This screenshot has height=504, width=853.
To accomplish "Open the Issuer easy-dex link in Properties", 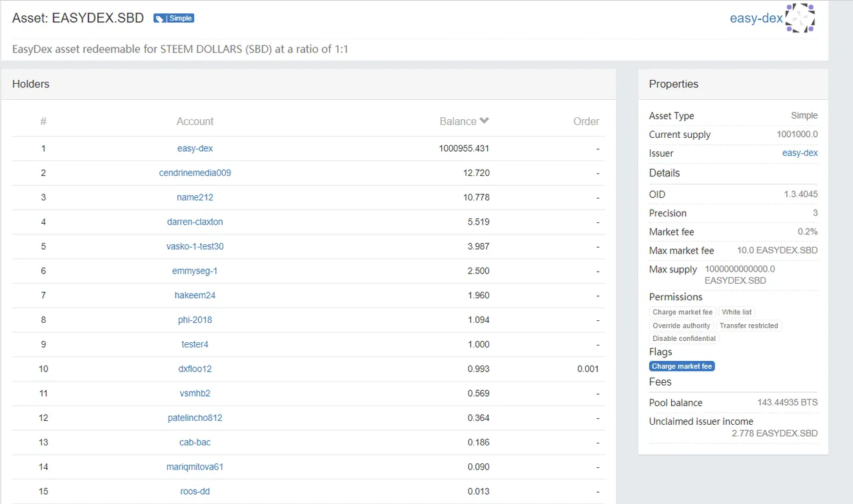I will click(x=800, y=153).
